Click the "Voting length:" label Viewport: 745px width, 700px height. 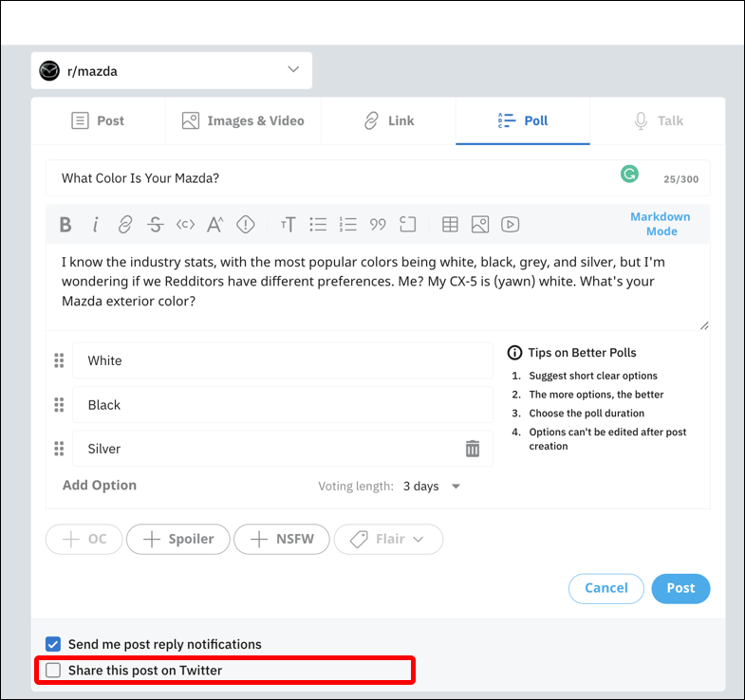pyautogui.click(x=356, y=487)
